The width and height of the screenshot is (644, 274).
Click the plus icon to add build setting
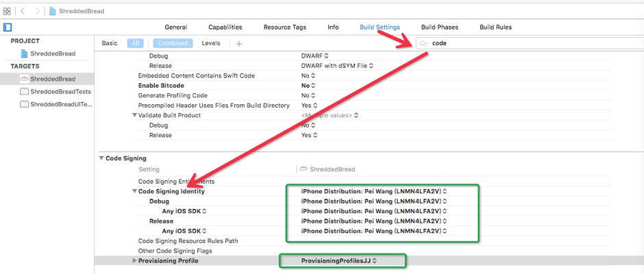(x=239, y=44)
